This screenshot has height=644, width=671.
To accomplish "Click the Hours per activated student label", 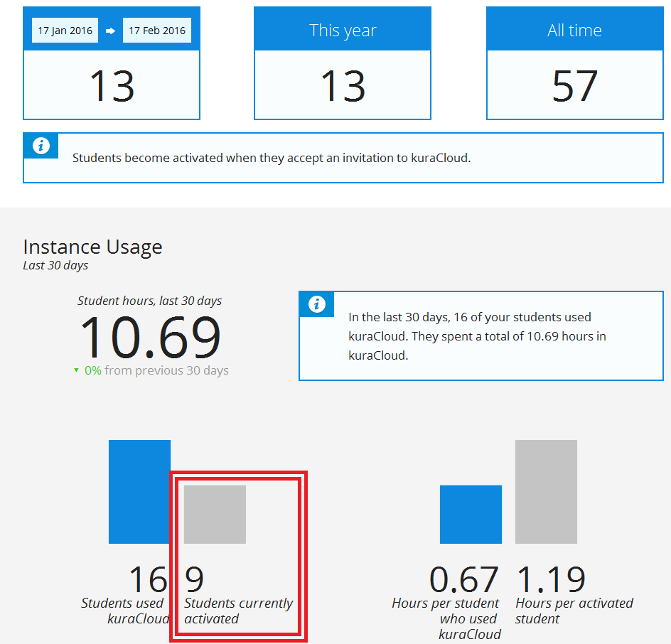I will pyautogui.click(x=574, y=611).
